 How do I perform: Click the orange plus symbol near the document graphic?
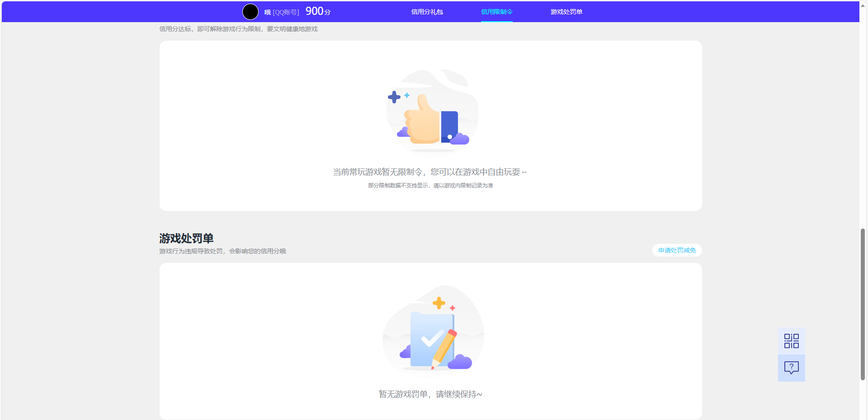point(439,303)
